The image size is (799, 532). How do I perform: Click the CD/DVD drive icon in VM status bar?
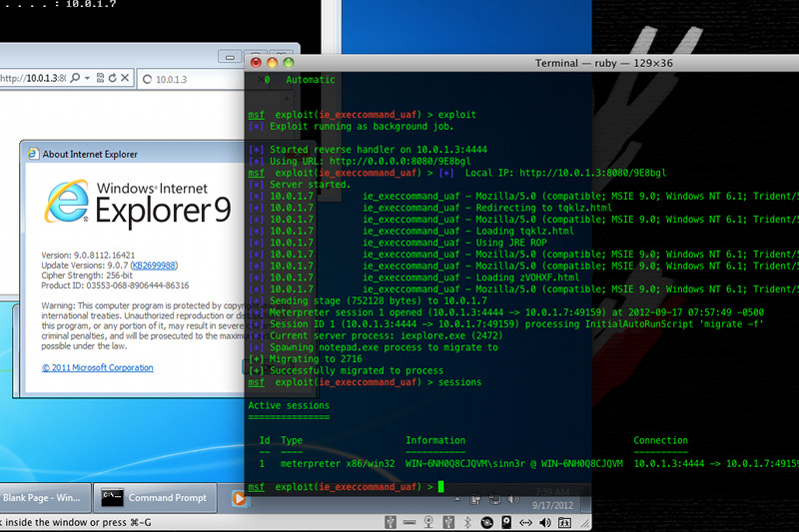tap(487, 522)
